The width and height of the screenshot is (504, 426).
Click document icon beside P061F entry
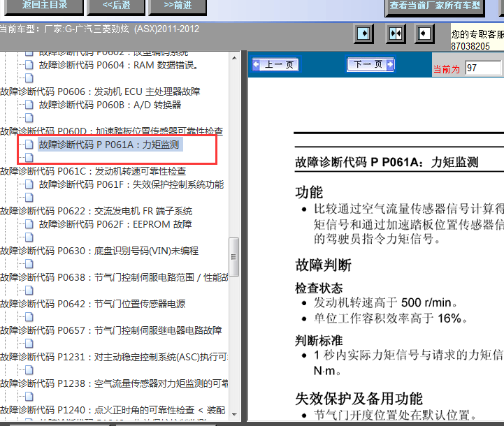click(29, 184)
